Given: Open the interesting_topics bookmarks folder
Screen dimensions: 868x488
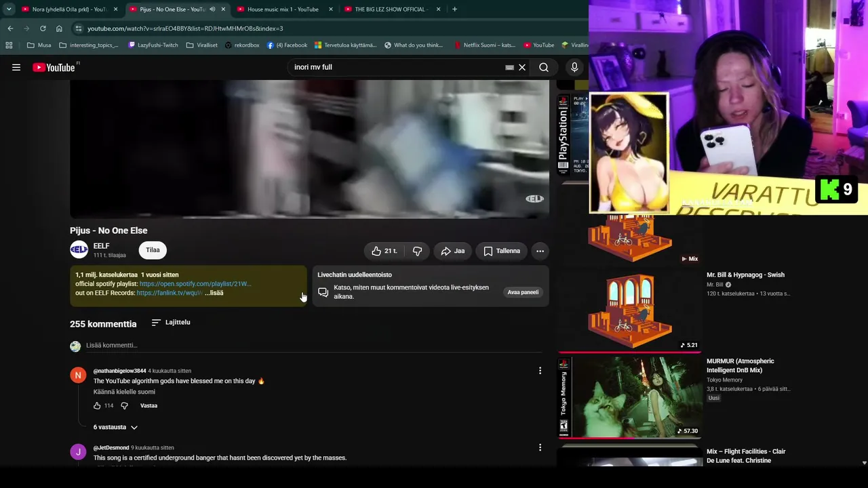Looking at the screenshot, I should click(89, 45).
